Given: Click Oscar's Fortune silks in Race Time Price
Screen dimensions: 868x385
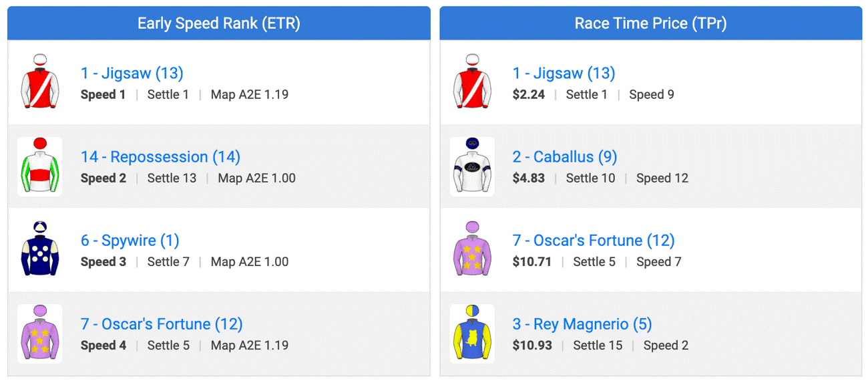Looking at the screenshot, I should tap(472, 249).
